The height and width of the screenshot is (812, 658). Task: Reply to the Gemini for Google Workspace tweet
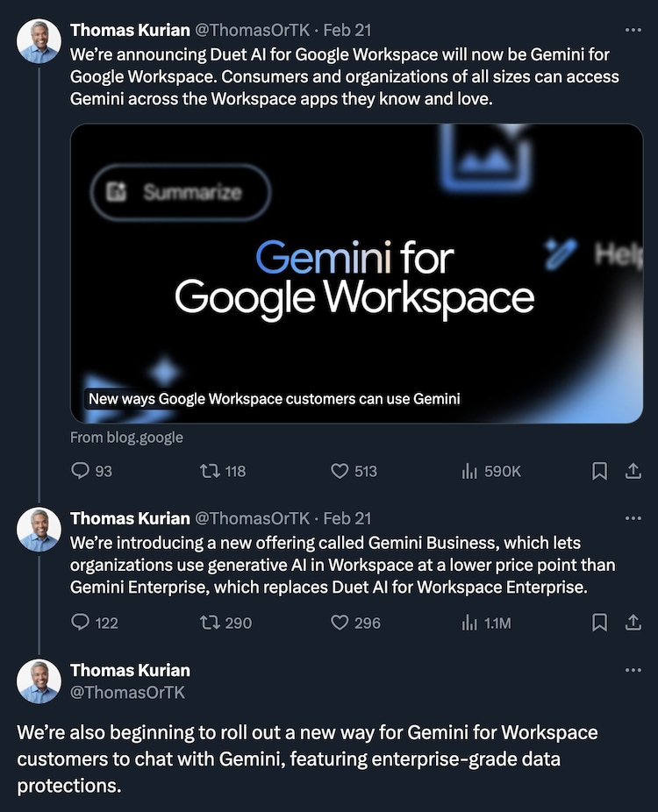pos(80,471)
